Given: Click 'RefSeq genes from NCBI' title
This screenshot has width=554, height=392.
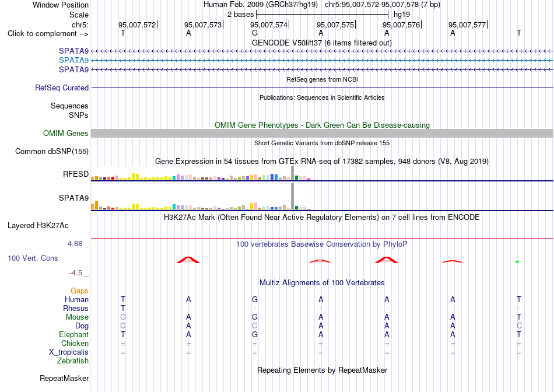Looking at the screenshot, I should pos(322,79).
